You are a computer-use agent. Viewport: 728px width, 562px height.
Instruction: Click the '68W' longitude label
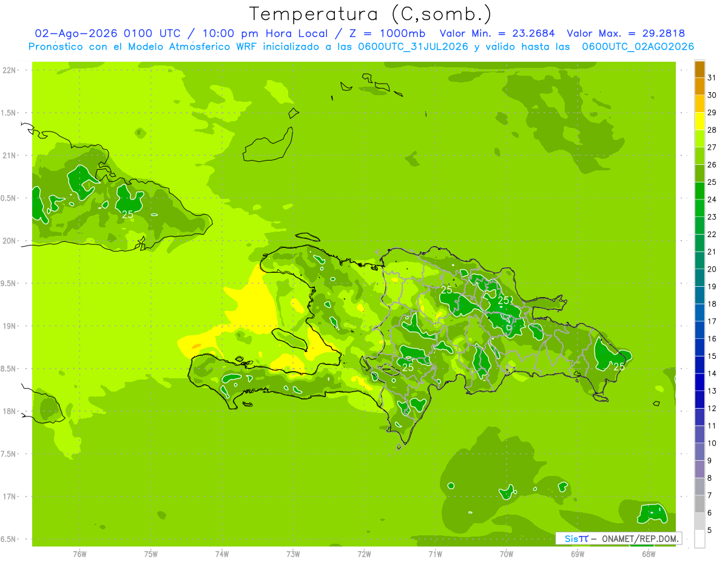coord(649,554)
